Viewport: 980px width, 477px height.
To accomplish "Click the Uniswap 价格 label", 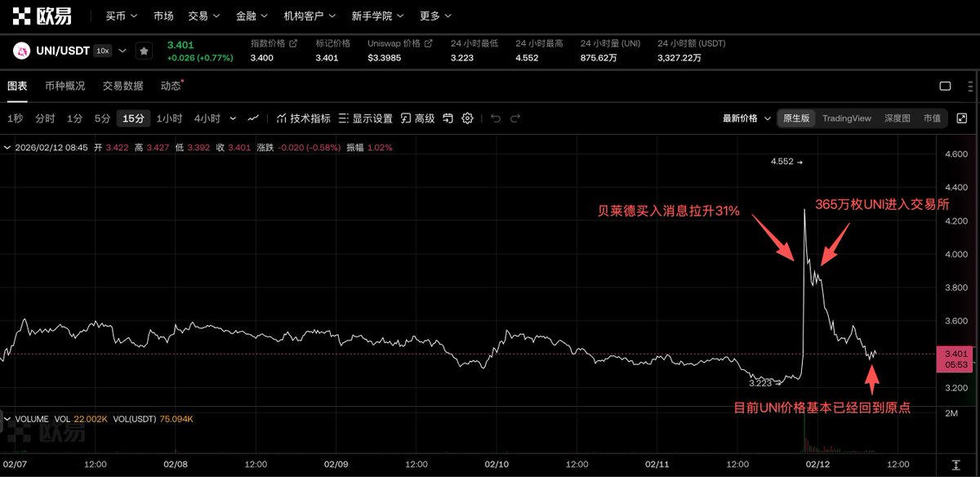I will tap(394, 43).
